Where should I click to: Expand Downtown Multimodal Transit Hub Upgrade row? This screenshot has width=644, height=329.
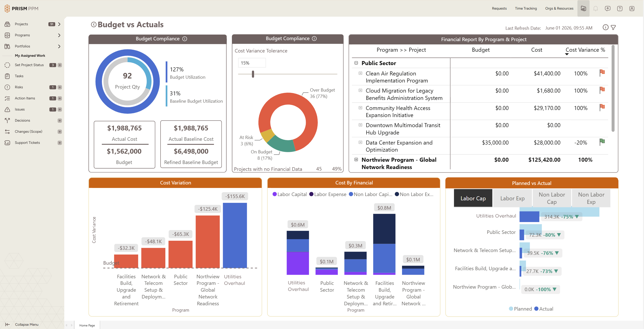coord(360,125)
